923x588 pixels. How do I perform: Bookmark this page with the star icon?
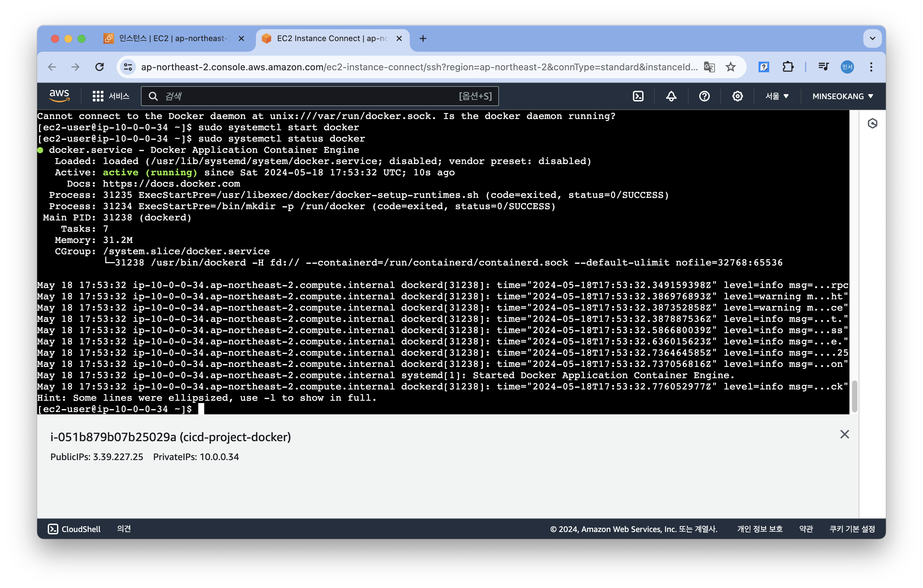pyautogui.click(x=731, y=67)
